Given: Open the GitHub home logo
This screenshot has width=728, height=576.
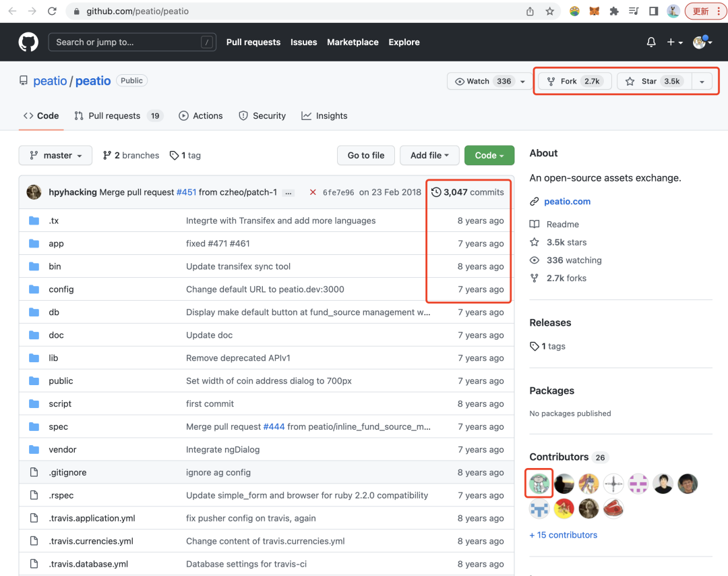Looking at the screenshot, I should [28, 42].
